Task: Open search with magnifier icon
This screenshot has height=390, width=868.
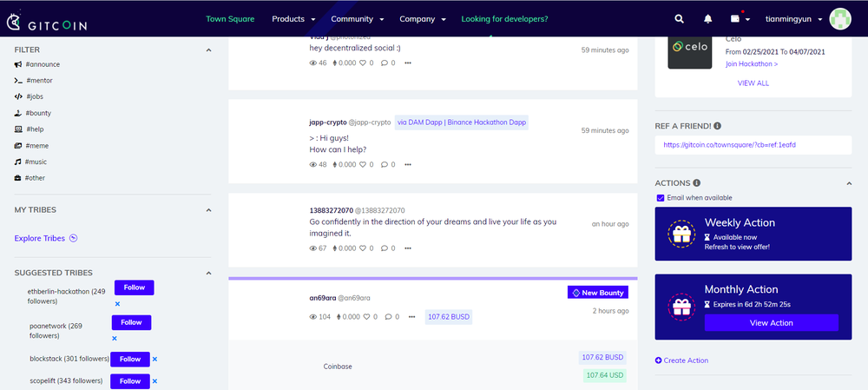Action: pos(680,19)
